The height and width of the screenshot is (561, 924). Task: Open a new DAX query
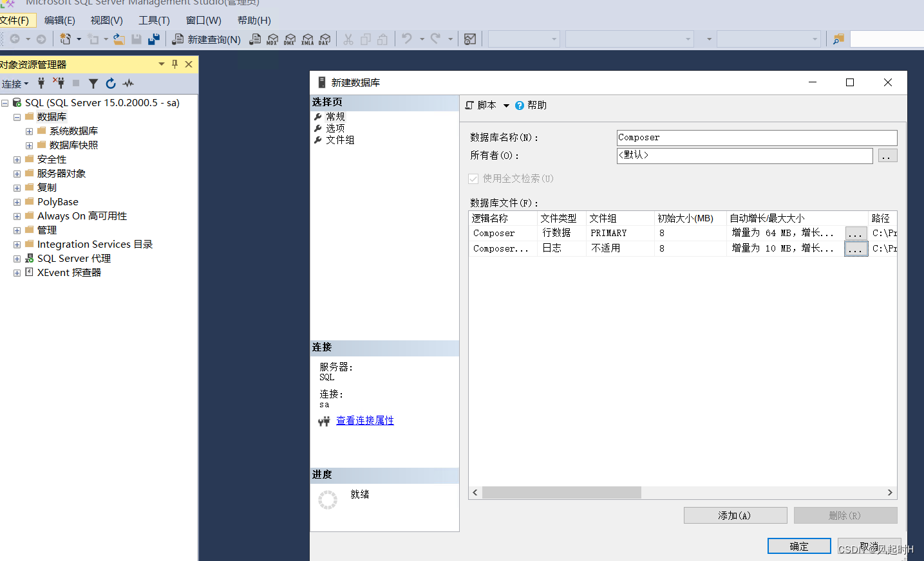[324, 39]
